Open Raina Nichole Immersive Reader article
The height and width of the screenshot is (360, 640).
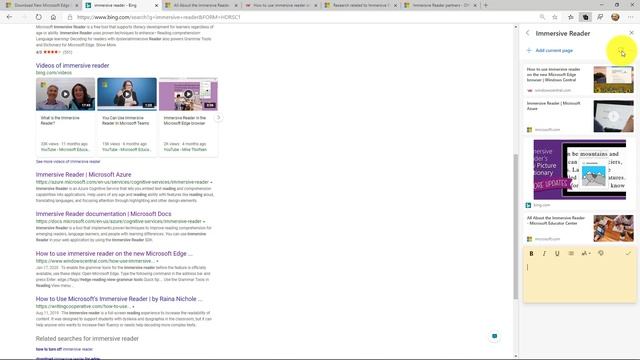click(x=119, y=299)
